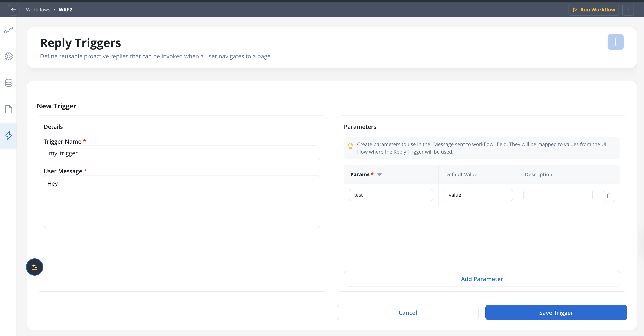The width and height of the screenshot is (644, 336).
Task: Open the three-dot more options menu
Action: click(x=628, y=10)
